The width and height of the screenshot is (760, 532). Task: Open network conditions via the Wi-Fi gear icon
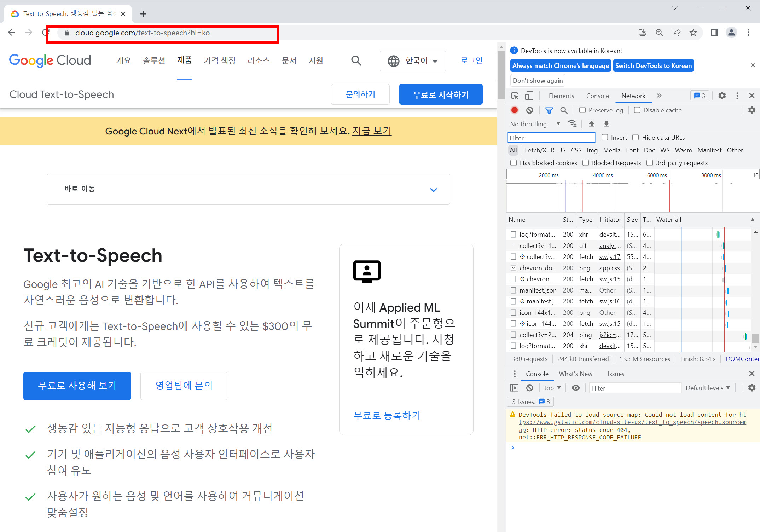(572, 124)
